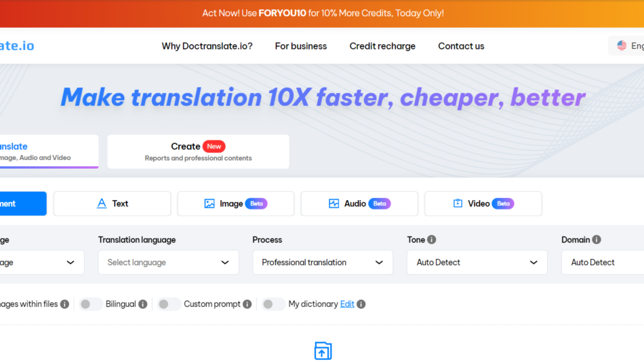
Task: Click the Process dropdown chevron arrow
Action: (x=379, y=262)
